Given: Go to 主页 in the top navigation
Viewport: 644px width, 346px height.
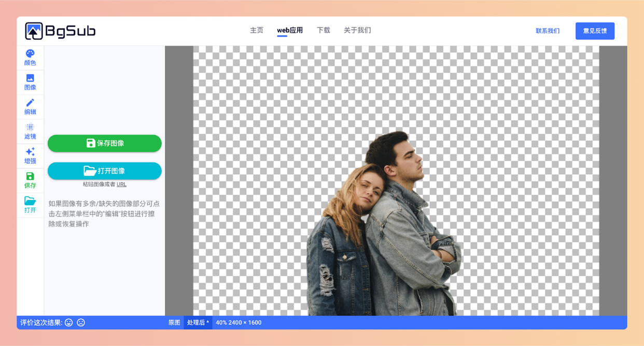Looking at the screenshot, I should point(256,30).
